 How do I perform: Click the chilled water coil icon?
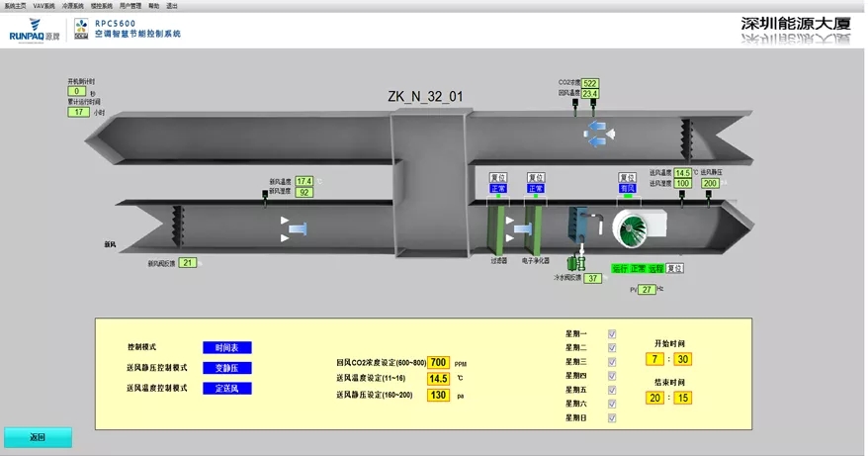pyautogui.click(x=577, y=226)
